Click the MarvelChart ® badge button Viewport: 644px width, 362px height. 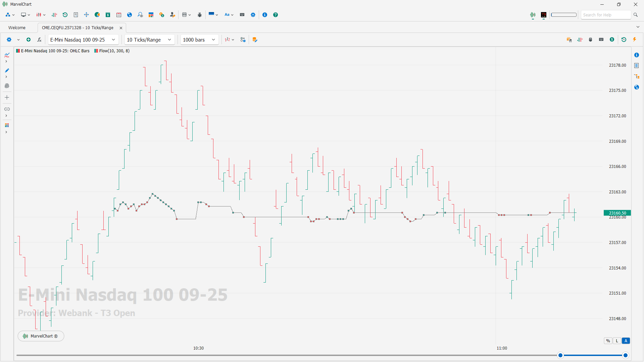pos(41,336)
